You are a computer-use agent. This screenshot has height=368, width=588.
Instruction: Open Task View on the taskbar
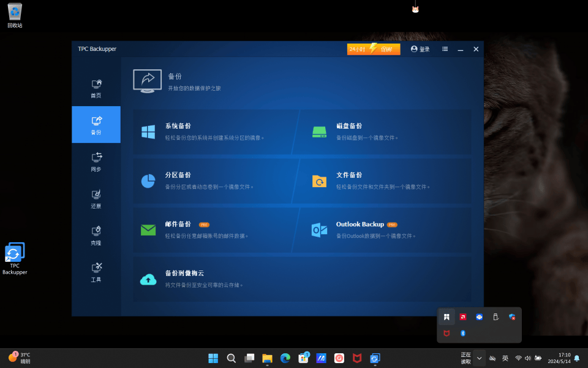click(x=249, y=358)
